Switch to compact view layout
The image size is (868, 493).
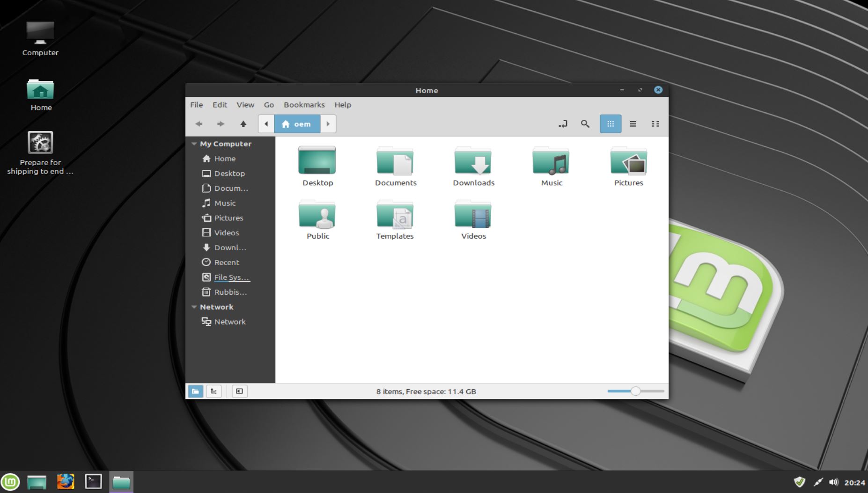[655, 123]
